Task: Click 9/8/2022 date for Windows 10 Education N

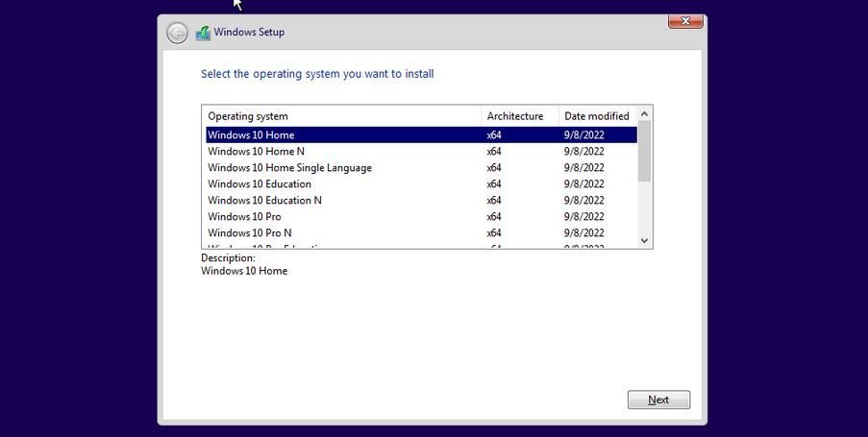Action: click(x=584, y=200)
